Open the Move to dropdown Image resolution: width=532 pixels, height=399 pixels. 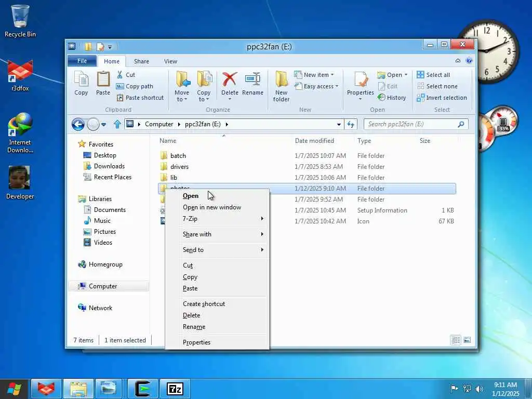182,87
